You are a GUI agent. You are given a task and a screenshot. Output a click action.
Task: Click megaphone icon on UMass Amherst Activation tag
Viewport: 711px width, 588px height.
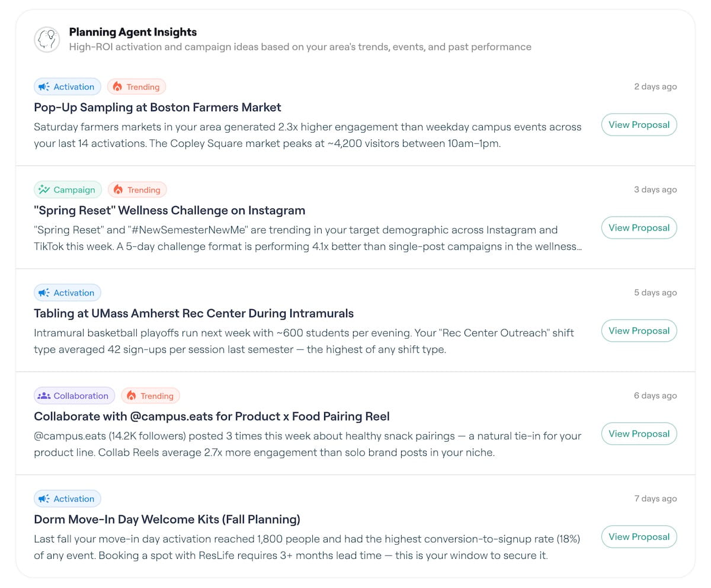(x=44, y=293)
